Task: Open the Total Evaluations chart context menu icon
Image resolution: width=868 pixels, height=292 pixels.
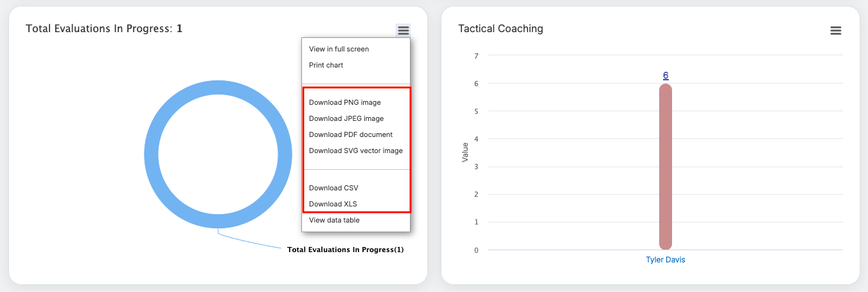Action: tap(403, 30)
